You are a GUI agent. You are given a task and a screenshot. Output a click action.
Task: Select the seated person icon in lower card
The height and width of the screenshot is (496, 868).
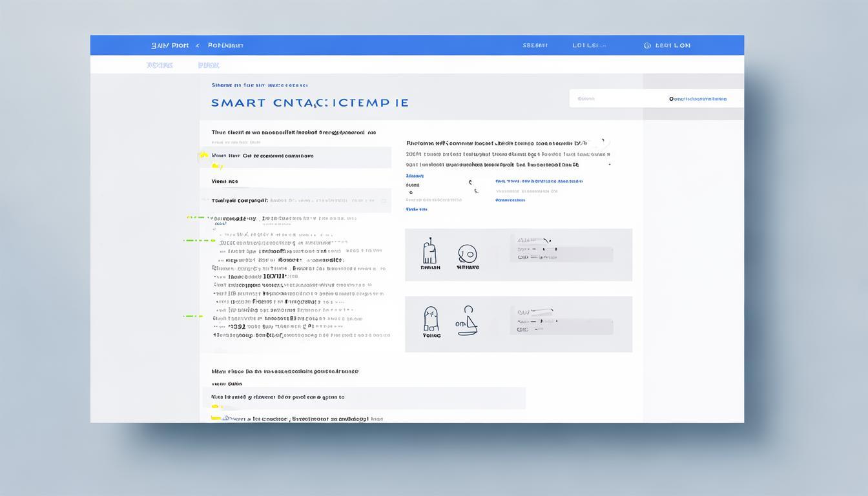tap(469, 320)
